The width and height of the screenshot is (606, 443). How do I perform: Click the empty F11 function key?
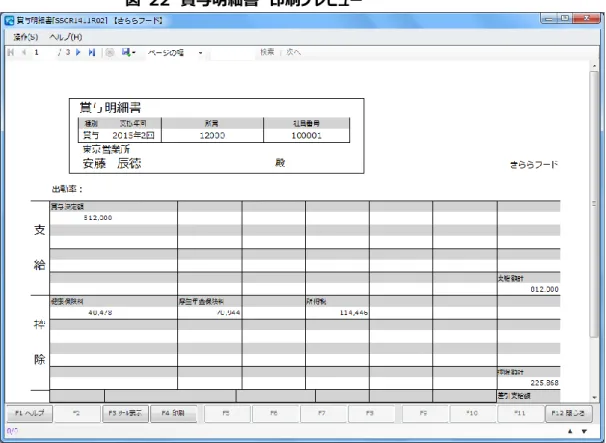(x=520, y=413)
